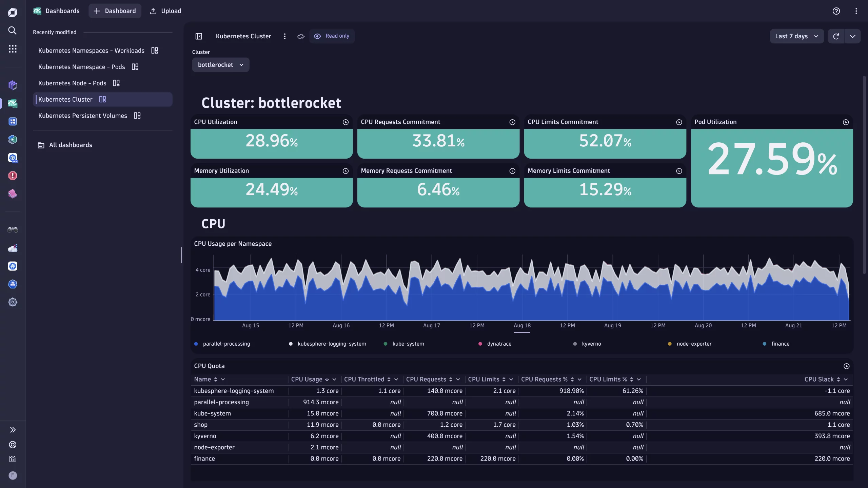Open the settings gear at sidebar bottom

13,302
